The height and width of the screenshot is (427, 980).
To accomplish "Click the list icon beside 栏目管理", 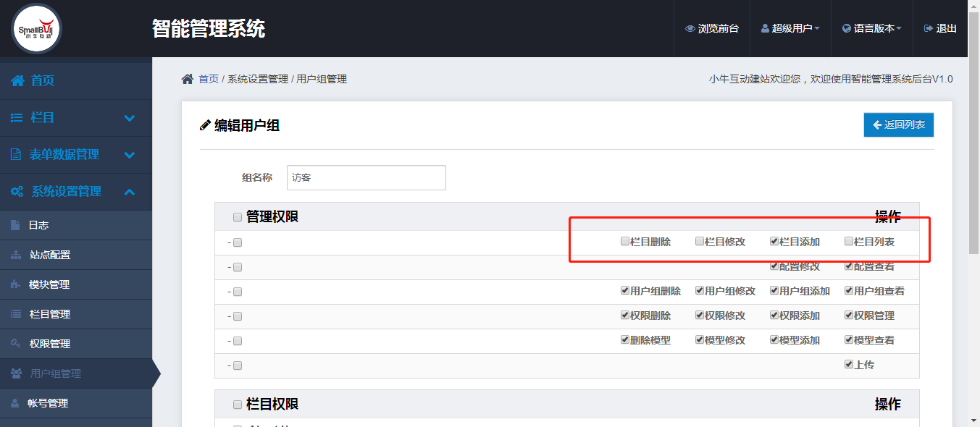I will coord(16,314).
